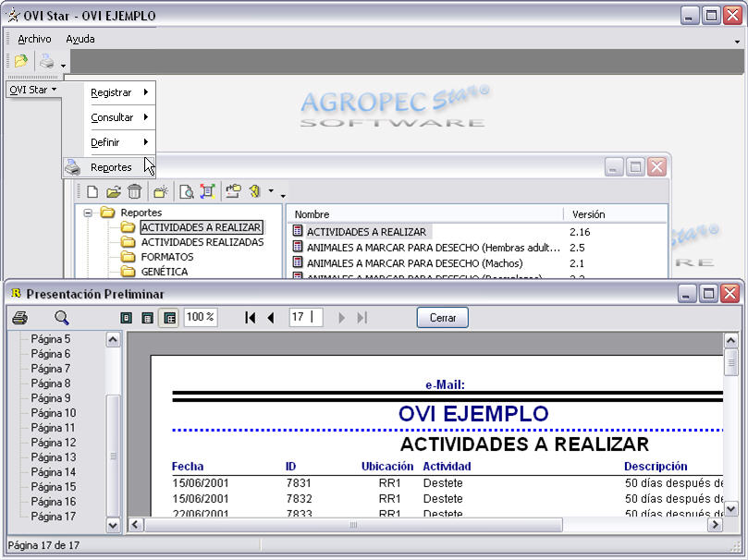Screen dimensions: 748x560
Task: Open the Archivo menu
Action: [x=34, y=39]
